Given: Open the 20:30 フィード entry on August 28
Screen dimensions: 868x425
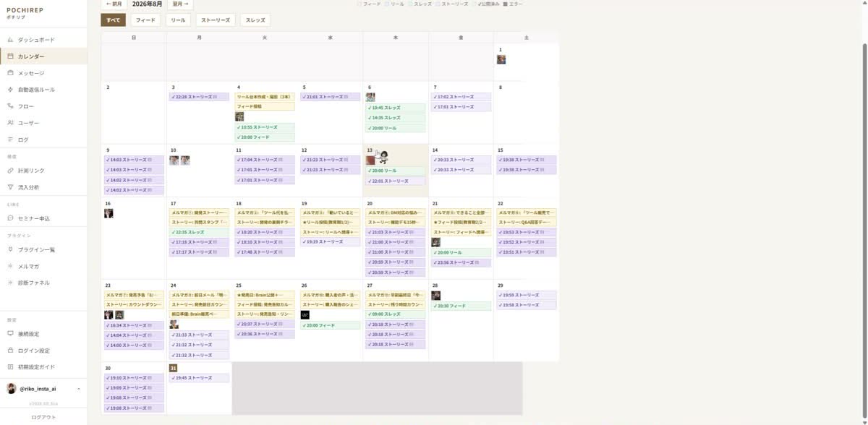Looking at the screenshot, I should click(x=461, y=306).
